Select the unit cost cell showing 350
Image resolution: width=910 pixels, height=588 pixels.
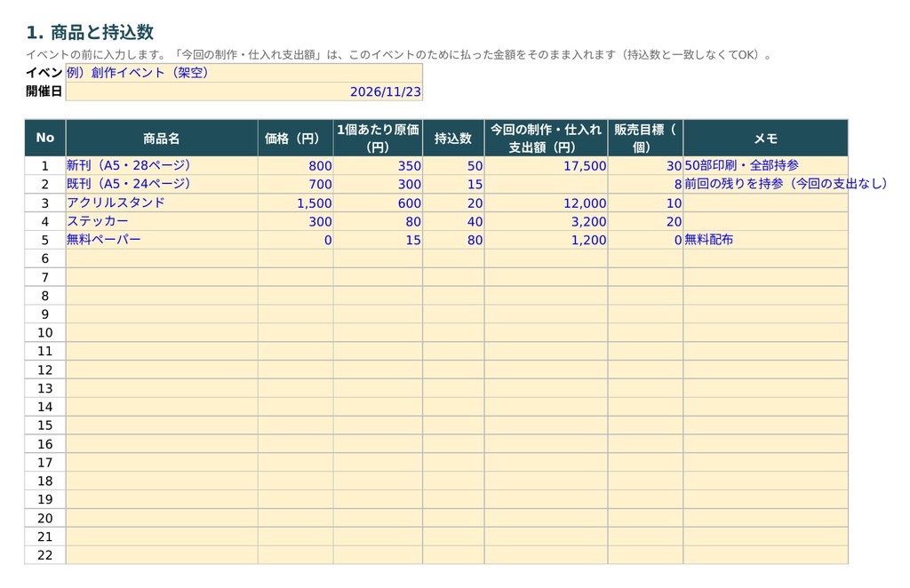(378, 166)
